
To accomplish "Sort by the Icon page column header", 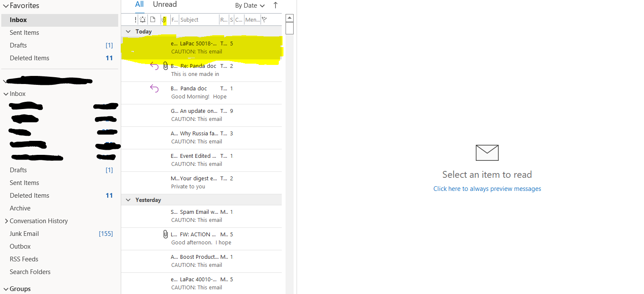I will point(153,20).
